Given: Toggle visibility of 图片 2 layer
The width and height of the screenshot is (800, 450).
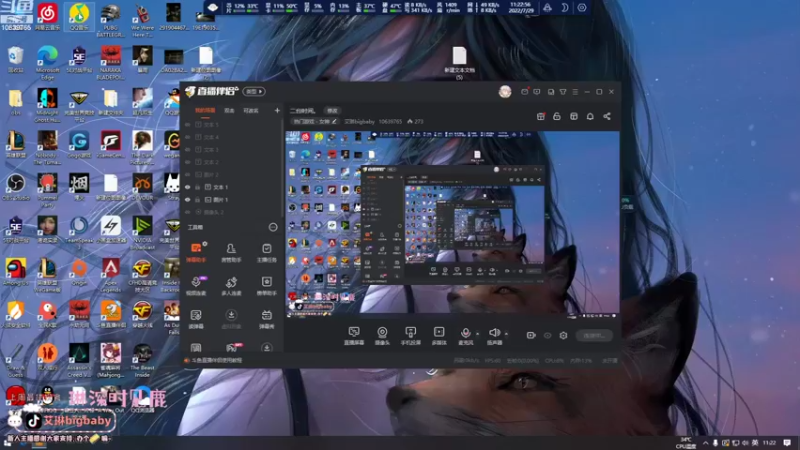Looking at the screenshot, I should pyautogui.click(x=188, y=174).
